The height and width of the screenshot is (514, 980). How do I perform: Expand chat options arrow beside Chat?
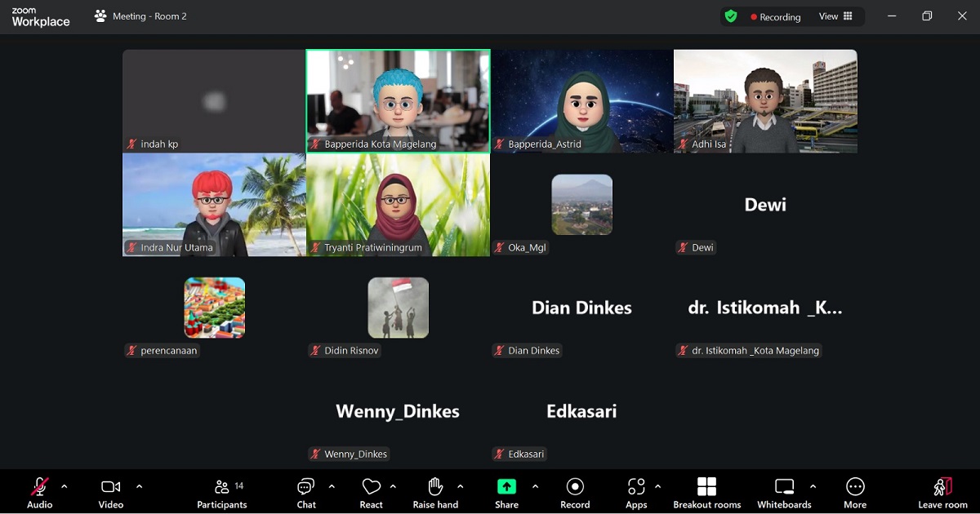(x=332, y=486)
